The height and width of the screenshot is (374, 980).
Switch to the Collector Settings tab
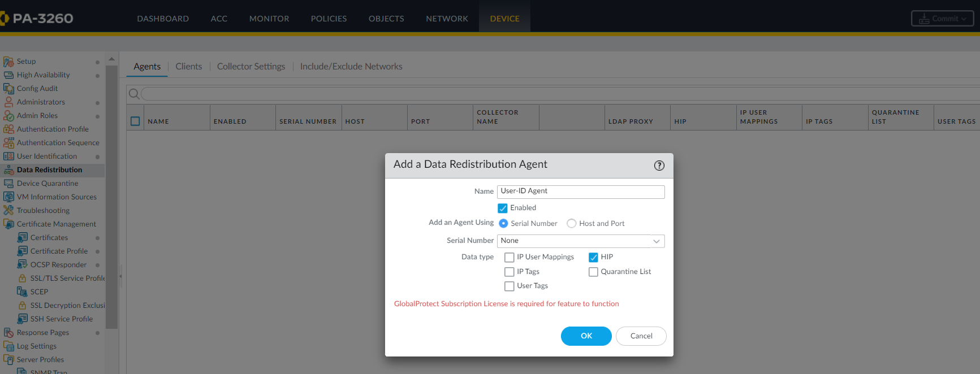(x=251, y=67)
